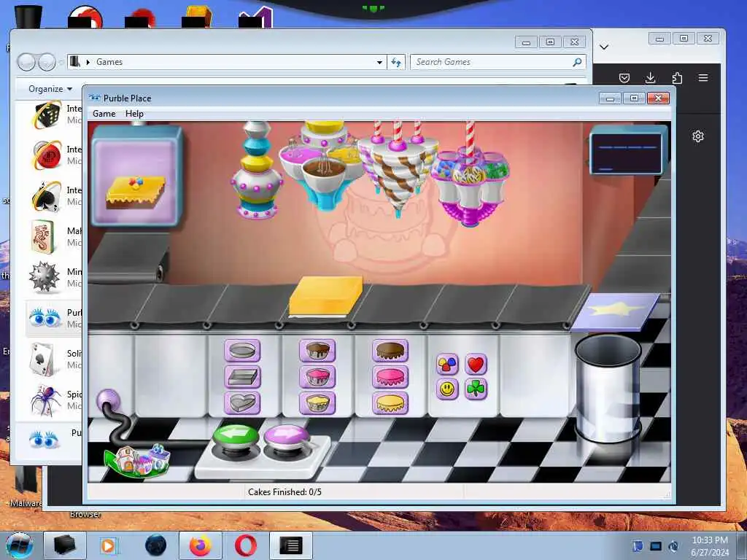Viewport: 747px width, 560px height.
Task: Click Games breadcrumb in address bar
Action: [109, 62]
